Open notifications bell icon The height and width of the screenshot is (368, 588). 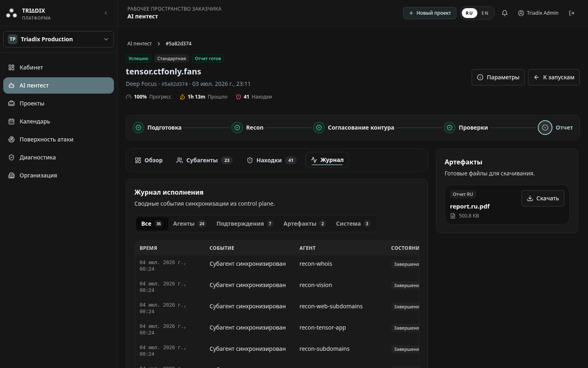(505, 13)
